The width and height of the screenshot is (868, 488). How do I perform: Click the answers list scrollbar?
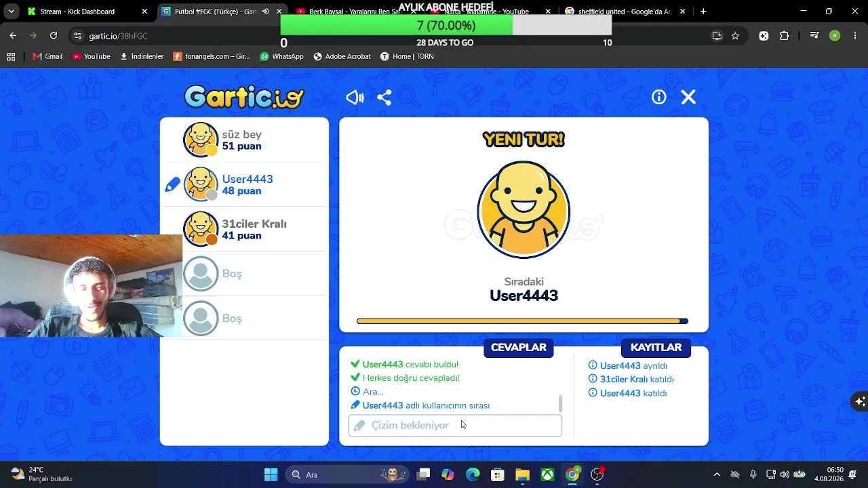click(x=560, y=403)
